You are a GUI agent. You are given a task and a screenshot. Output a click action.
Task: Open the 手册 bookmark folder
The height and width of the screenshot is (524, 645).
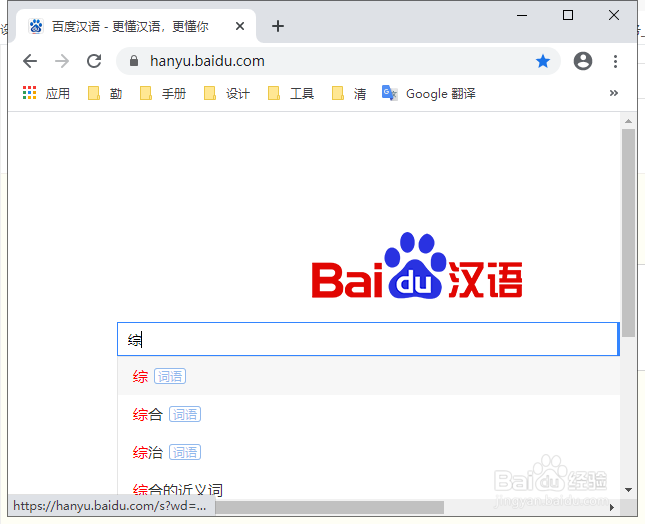(163, 93)
